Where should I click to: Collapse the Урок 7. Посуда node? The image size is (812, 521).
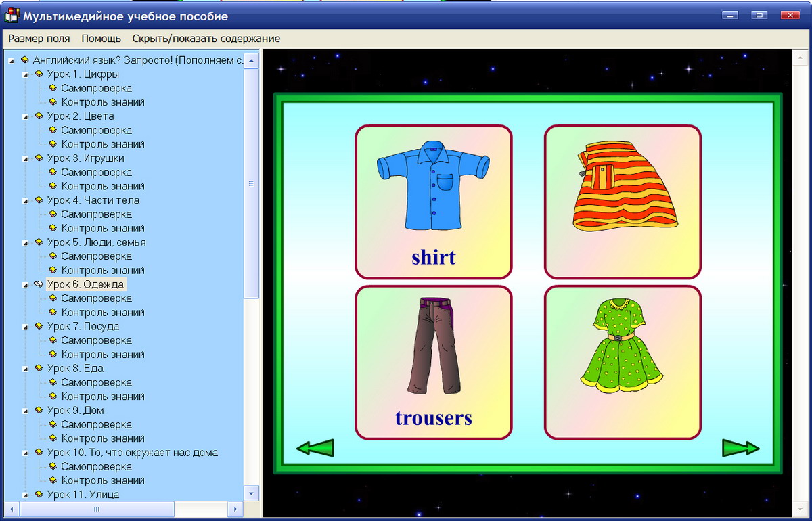coord(25,327)
